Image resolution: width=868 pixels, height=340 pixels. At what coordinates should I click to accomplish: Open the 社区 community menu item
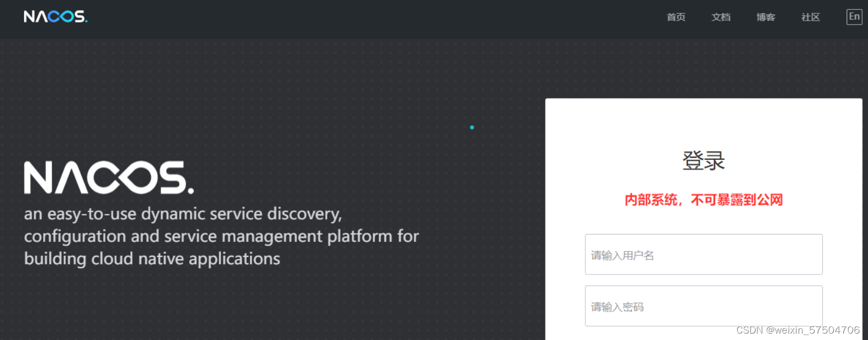810,17
